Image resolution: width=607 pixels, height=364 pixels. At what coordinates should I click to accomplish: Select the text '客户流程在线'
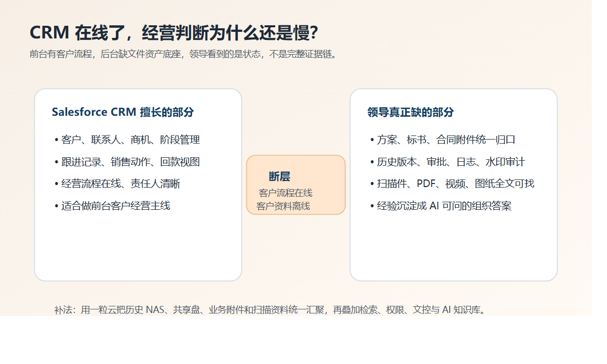[286, 193]
